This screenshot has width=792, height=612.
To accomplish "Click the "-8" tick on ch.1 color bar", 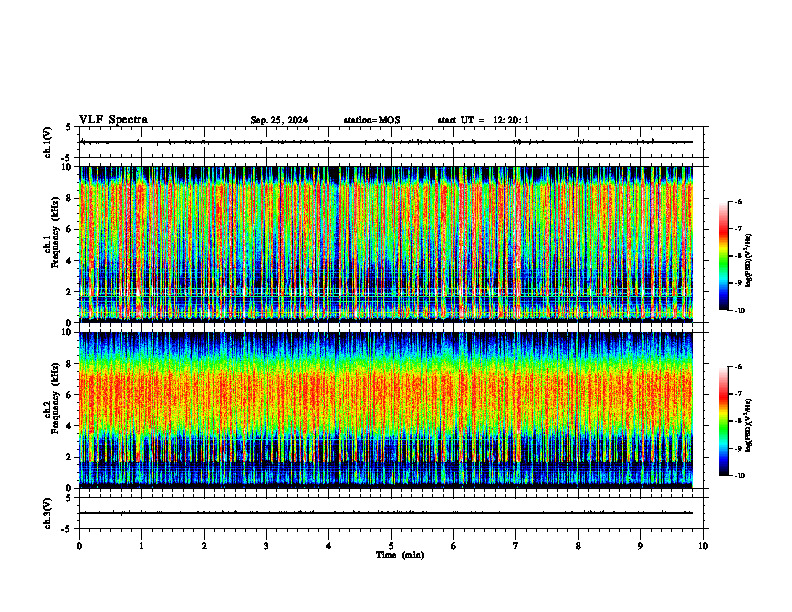I will click(x=738, y=256).
